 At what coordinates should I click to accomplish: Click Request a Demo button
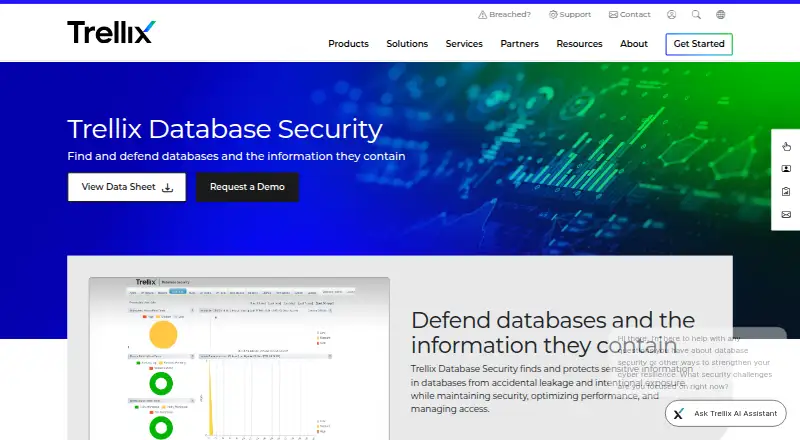(247, 187)
